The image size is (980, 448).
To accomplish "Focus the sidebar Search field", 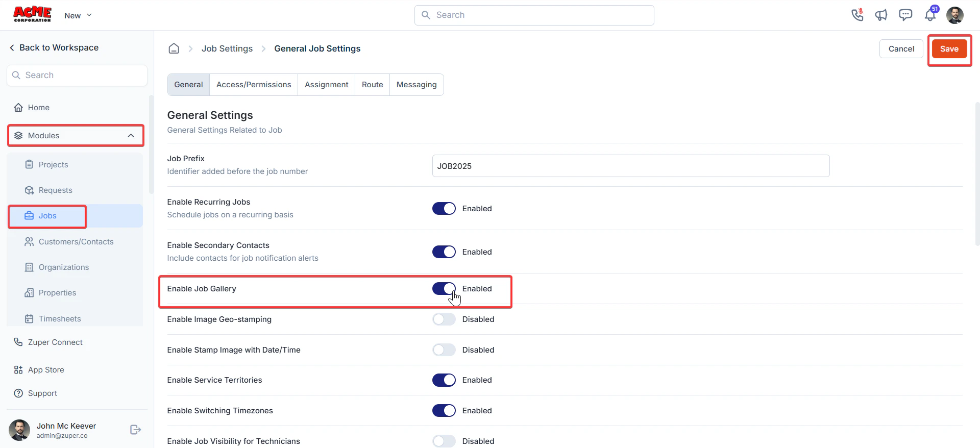I will point(77,75).
